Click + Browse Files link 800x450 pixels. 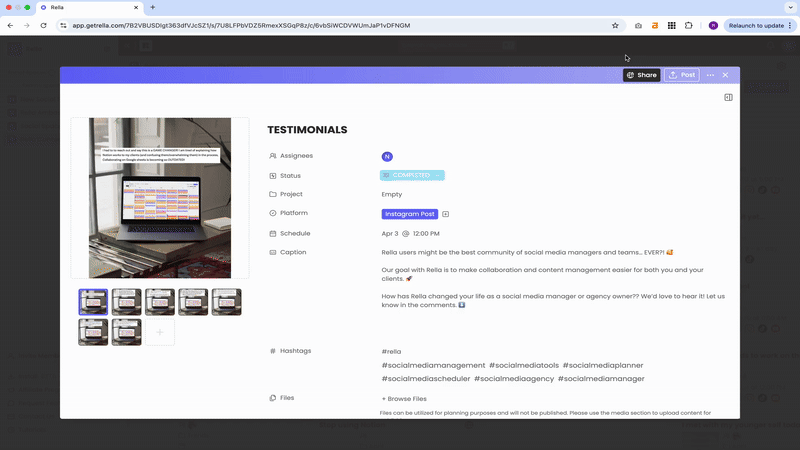pos(404,399)
